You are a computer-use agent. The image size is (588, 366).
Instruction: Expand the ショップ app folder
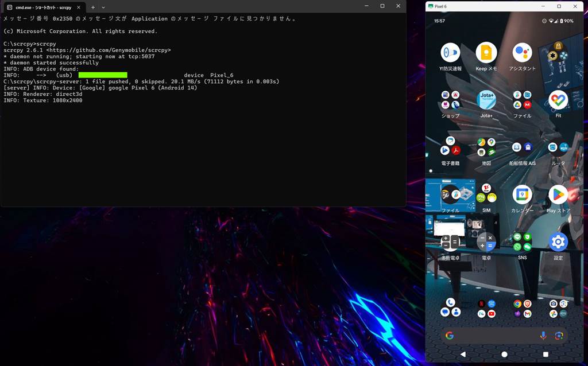(x=450, y=100)
